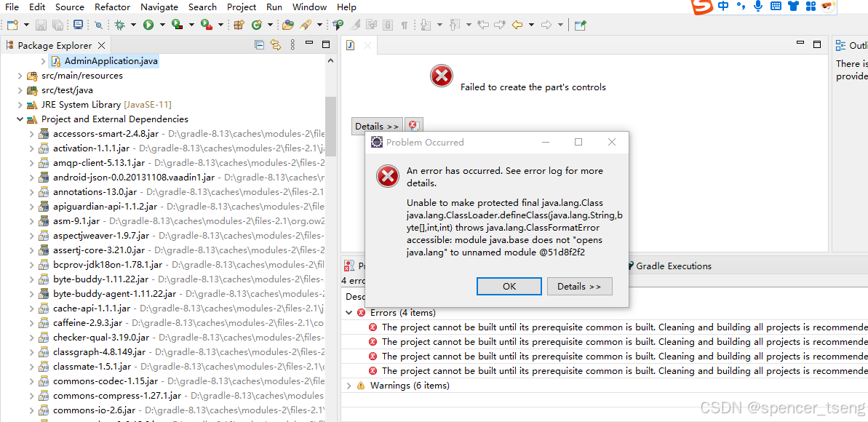
Task: Open the Refactor menu
Action: (x=112, y=7)
